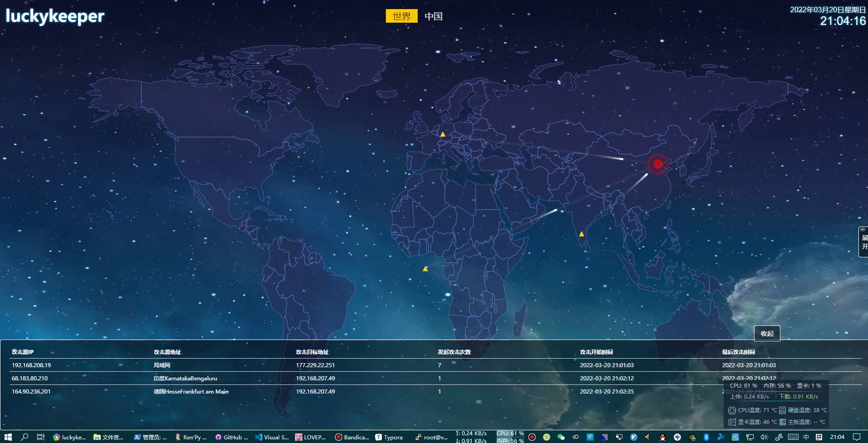
Task: Click the yellow triangle marker over Germany
Action: (443, 134)
